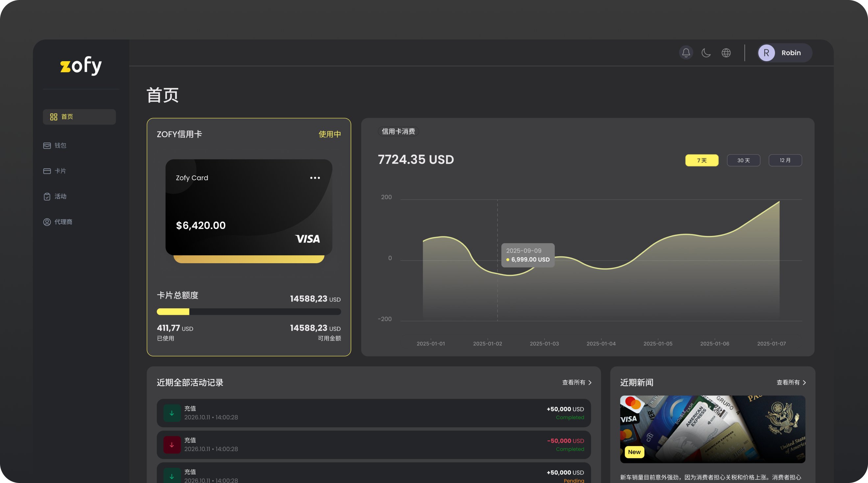Expand 查看所有 for 近期新闻
Screen dimensions: 868x483
click(791, 383)
